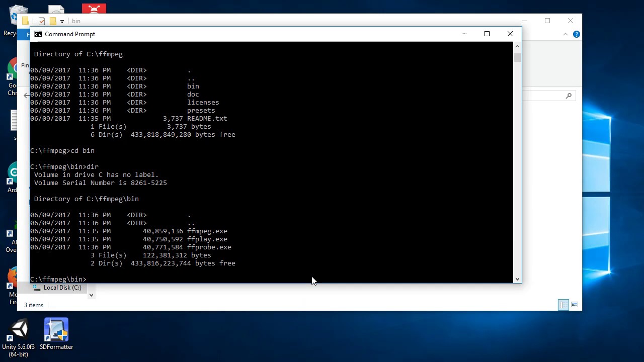Click Explorer's folder icon in title bar
Image resolution: width=644 pixels, height=362 pixels.
(x=25, y=21)
